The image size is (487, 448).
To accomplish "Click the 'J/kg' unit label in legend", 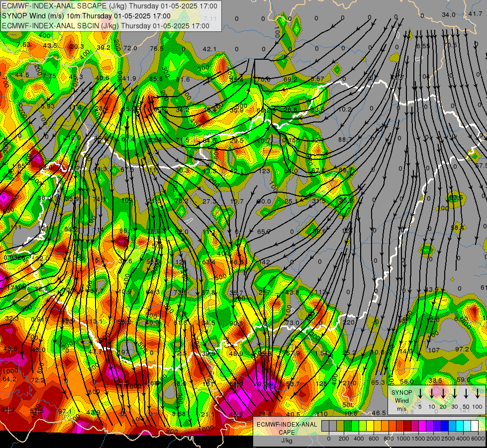I will [287, 441].
